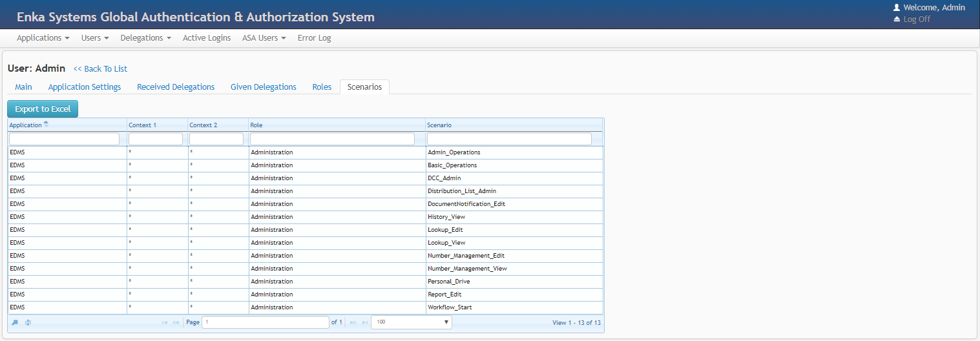This screenshot has height=341, width=980.
Task: Select the Lookup_Edit scenario cell
Action: pos(514,230)
